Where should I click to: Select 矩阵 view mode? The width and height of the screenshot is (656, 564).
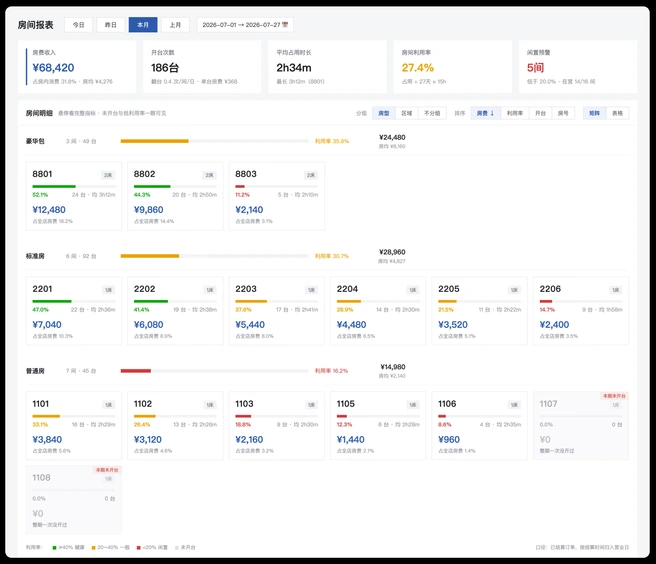[594, 113]
